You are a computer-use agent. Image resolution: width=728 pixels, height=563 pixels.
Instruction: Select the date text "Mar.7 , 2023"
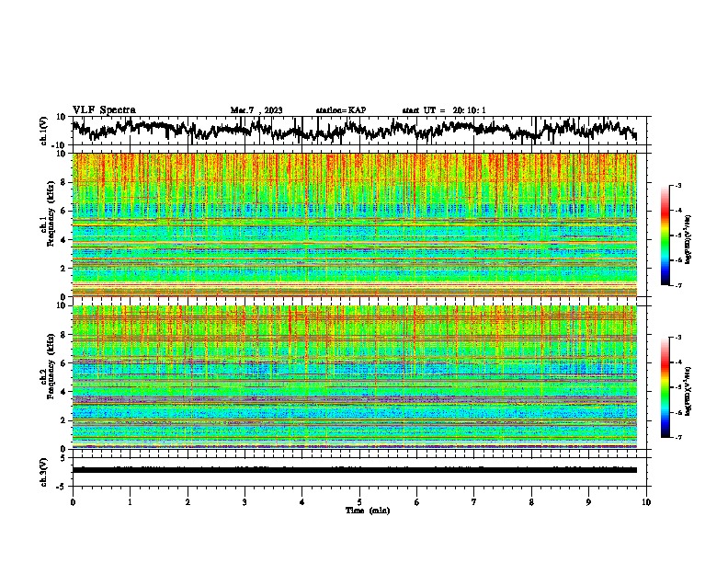[x=256, y=110]
